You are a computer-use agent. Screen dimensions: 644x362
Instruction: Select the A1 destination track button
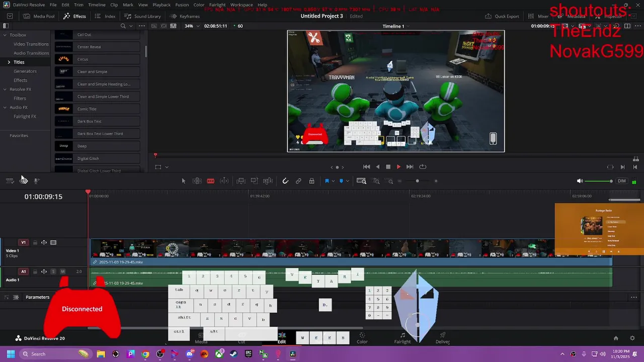(23, 271)
